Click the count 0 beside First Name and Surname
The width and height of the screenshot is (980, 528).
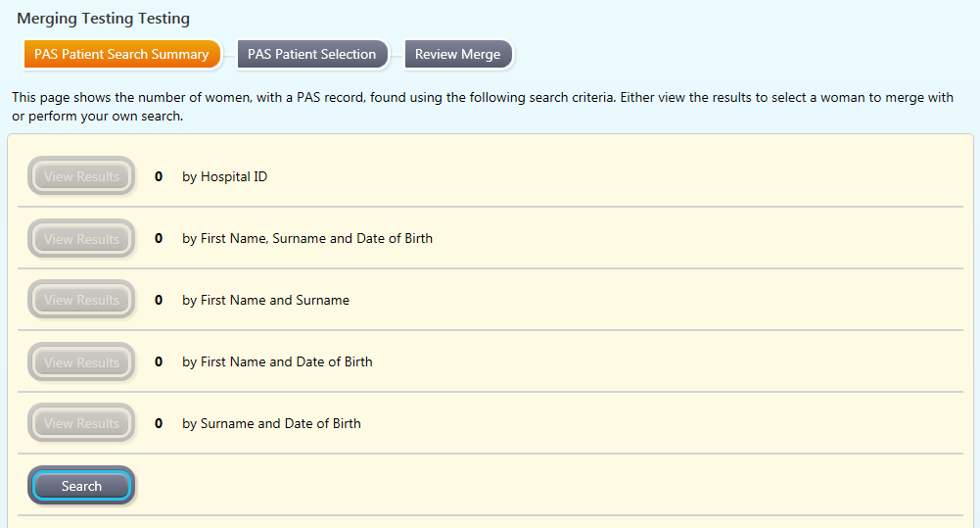tap(159, 301)
